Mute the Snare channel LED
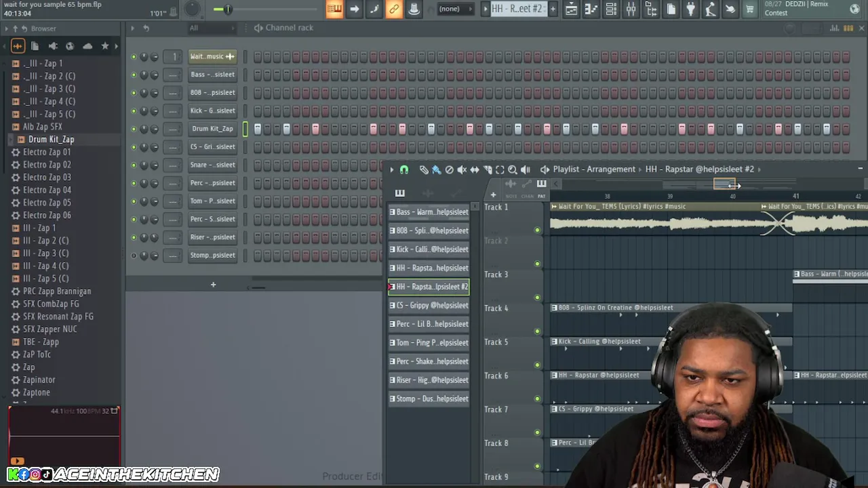Viewport: 868px width, 488px height. click(x=134, y=165)
